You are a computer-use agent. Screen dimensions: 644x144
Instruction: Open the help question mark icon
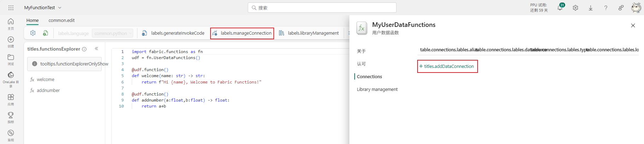click(605, 8)
